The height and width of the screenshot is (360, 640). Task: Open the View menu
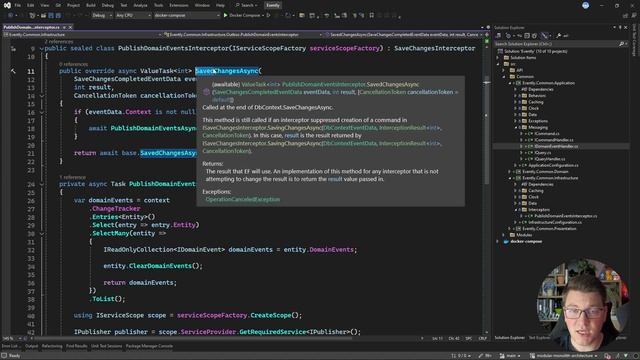(x=44, y=5)
